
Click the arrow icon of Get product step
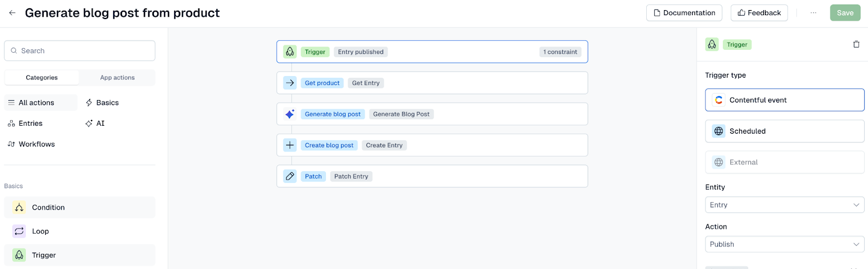coord(290,83)
